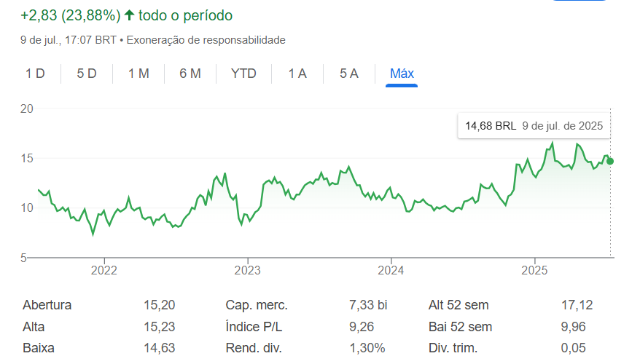Click the Cap. merc. label
This screenshot has width=640, height=364.
coord(257,305)
